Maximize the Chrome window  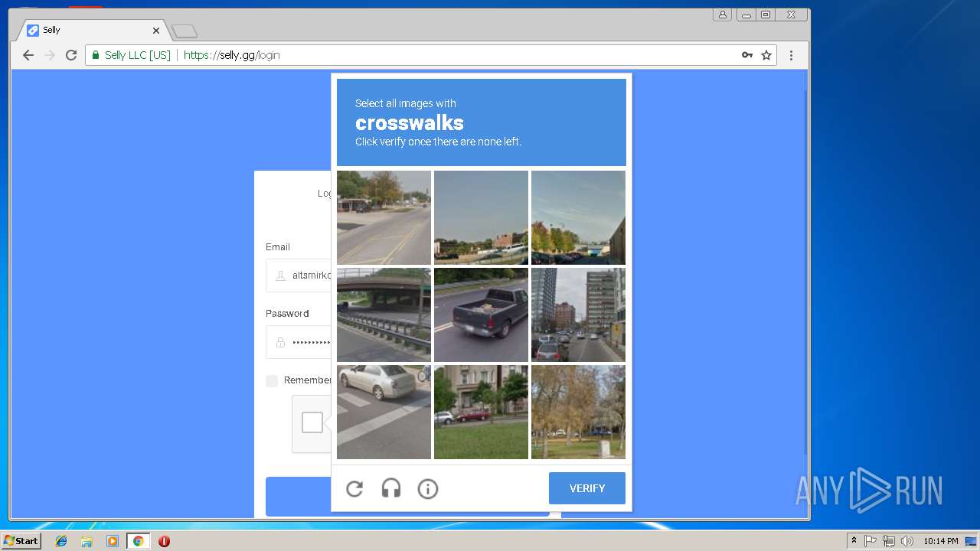click(765, 15)
